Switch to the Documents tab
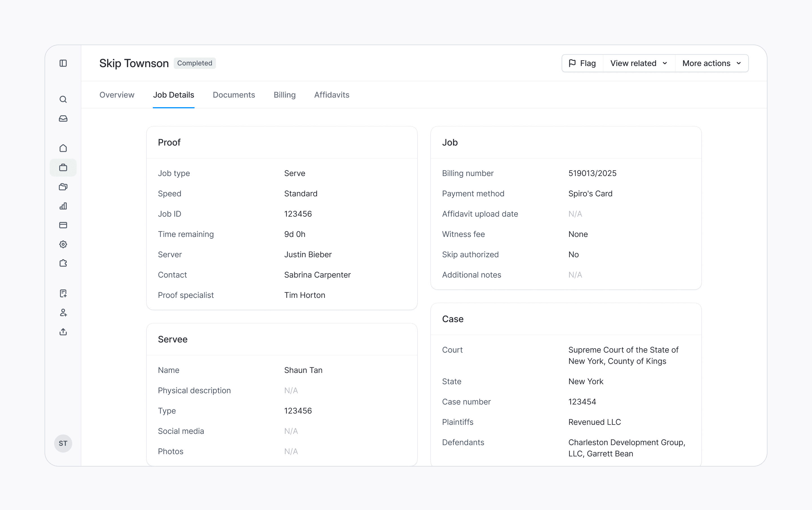This screenshot has width=812, height=510. [x=233, y=95]
